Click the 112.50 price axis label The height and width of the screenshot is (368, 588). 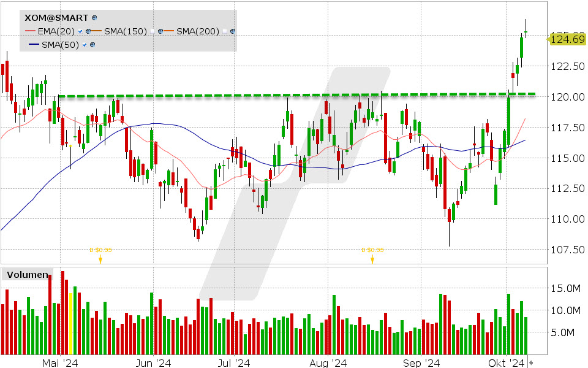tap(567, 188)
